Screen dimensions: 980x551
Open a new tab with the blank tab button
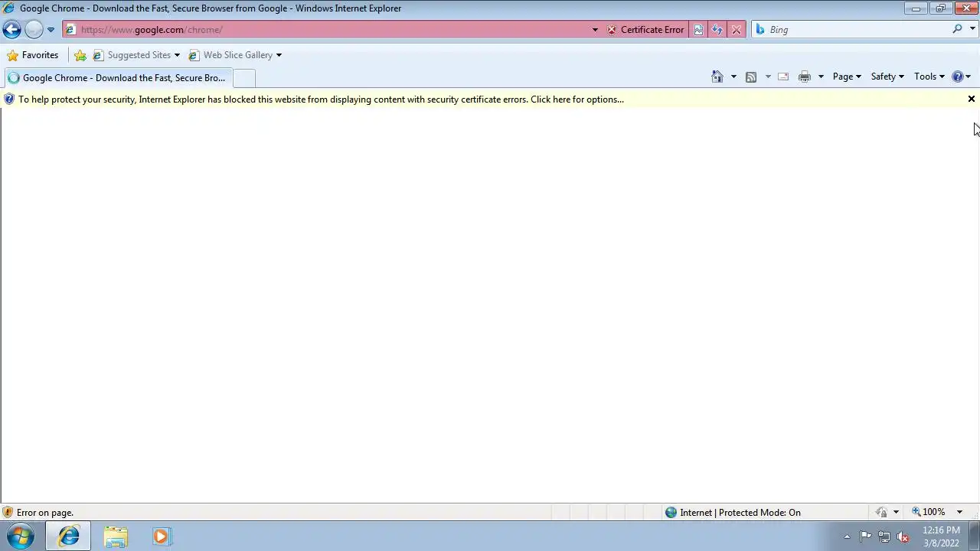pyautogui.click(x=243, y=78)
